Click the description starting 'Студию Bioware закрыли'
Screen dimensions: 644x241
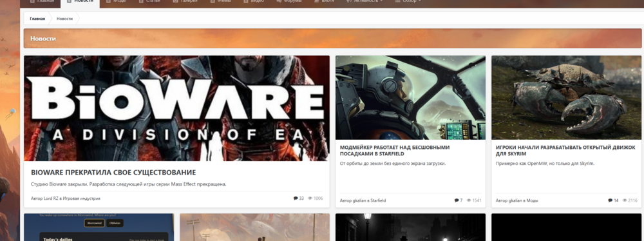[129, 184]
